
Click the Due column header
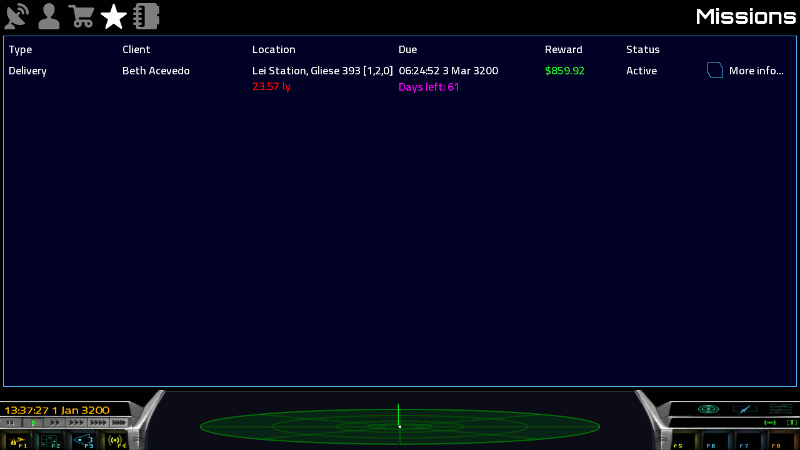point(408,49)
